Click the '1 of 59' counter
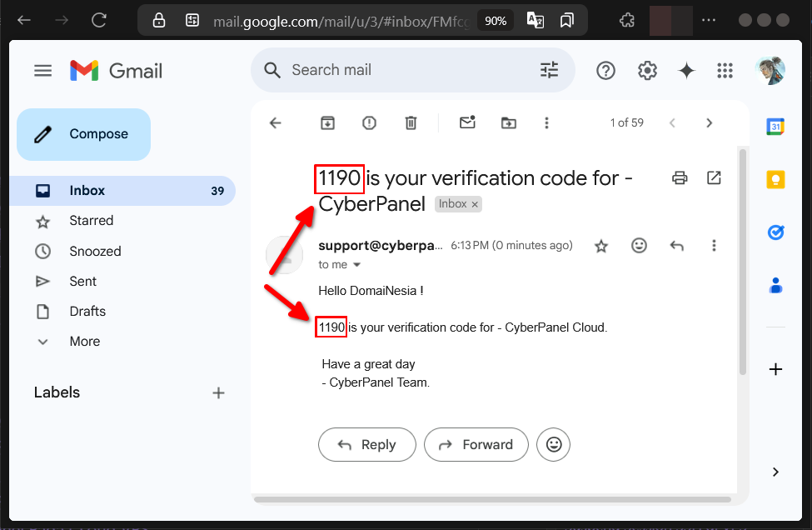Image resolution: width=812 pixels, height=530 pixels. click(x=626, y=122)
